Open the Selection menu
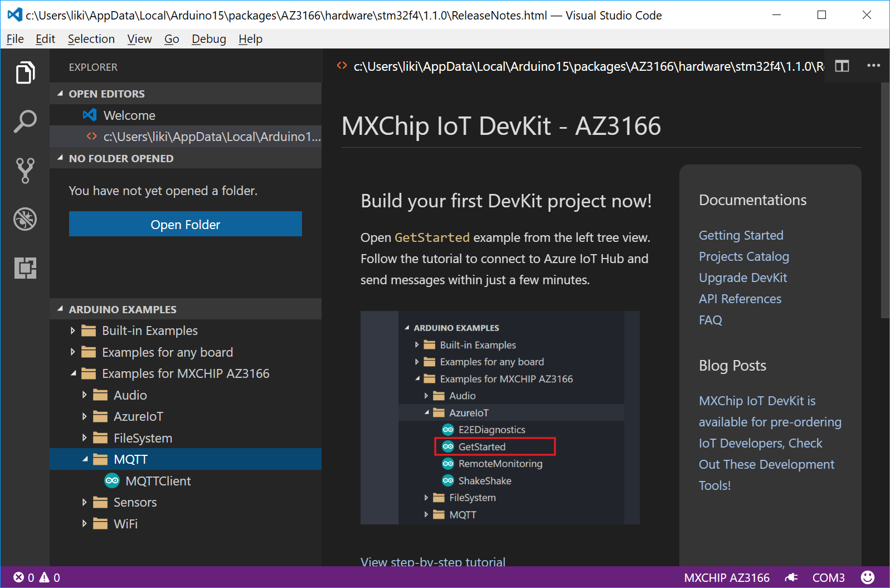The height and width of the screenshot is (588, 890). [x=91, y=39]
